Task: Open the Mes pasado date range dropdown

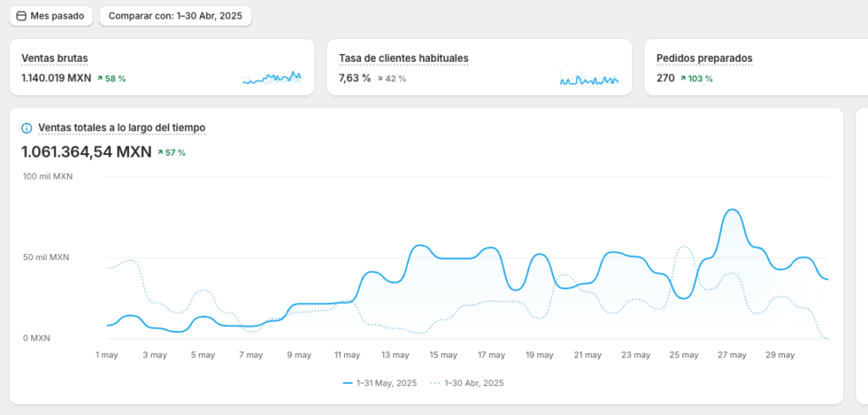Action: coord(52,16)
